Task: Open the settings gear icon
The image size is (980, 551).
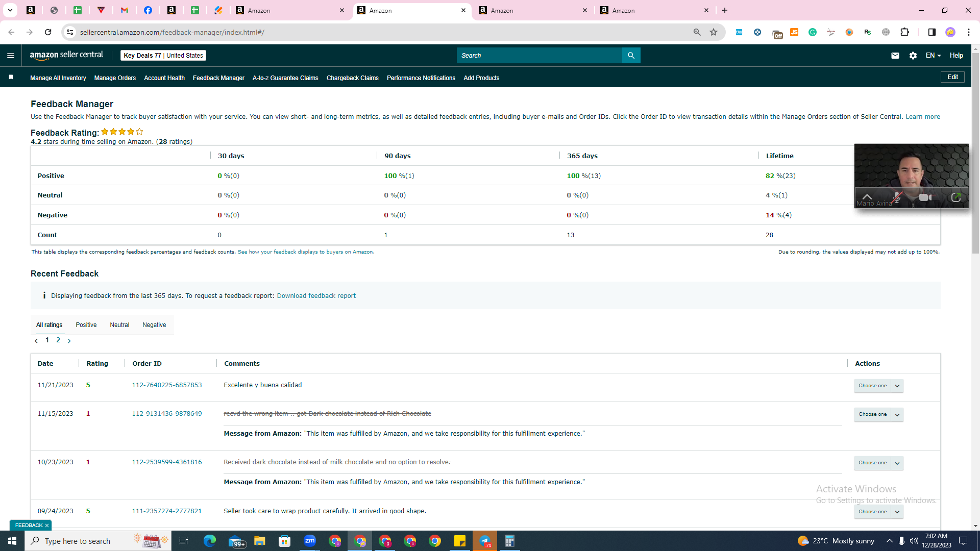Action: click(913, 56)
